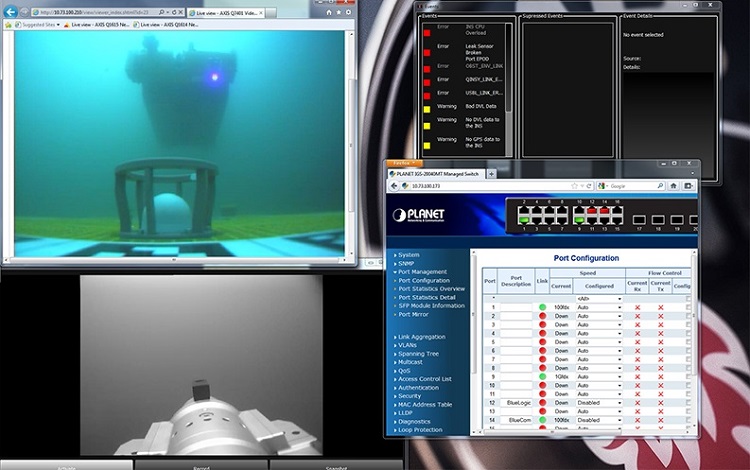This screenshot has width=750, height=470.
Task: Open Internet Explorer tools gear
Action: [348, 12]
